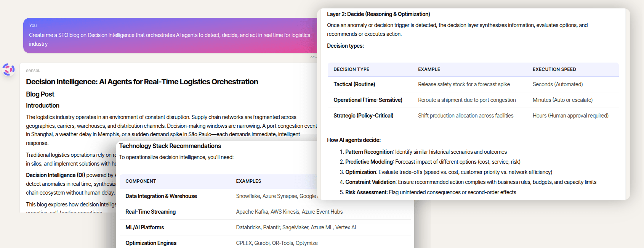Click 'Minutes (Auto or escalate)' cell

[563, 100]
